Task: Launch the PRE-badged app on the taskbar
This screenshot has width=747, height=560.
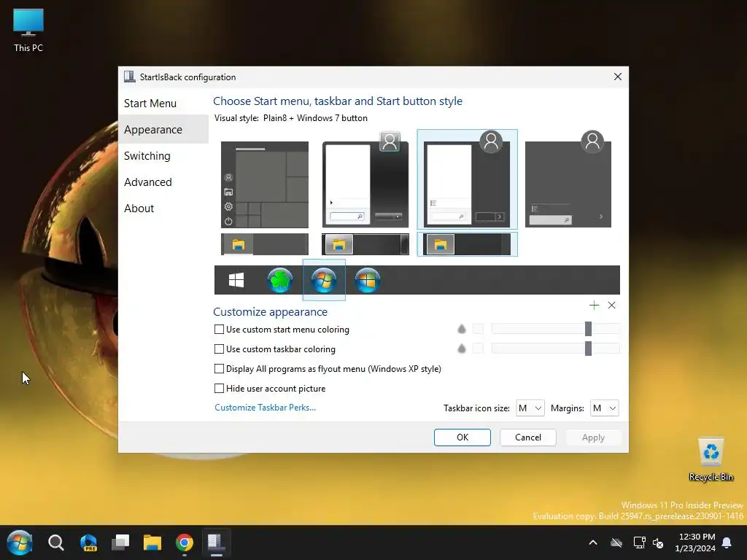Action: click(88, 542)
